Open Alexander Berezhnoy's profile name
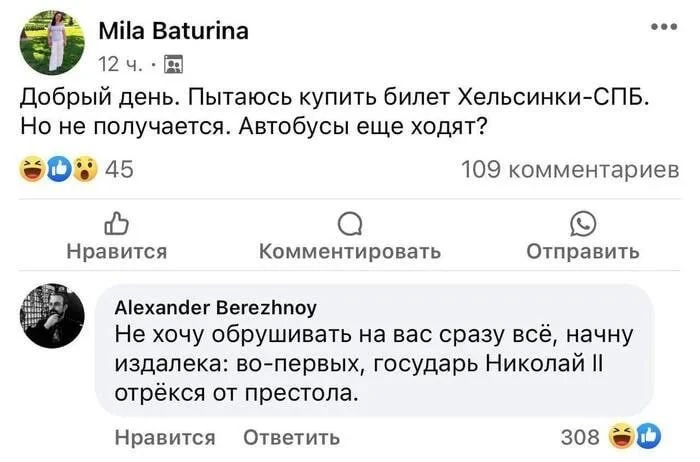This screenshot has height=462, width=700. pos(216,307)
